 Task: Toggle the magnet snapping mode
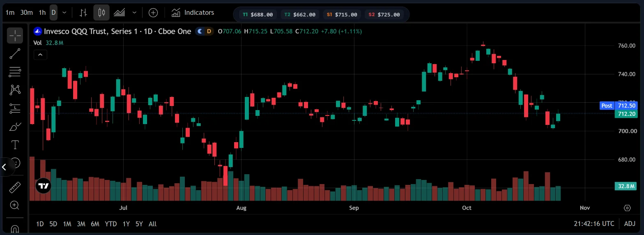tap(15, 228)
